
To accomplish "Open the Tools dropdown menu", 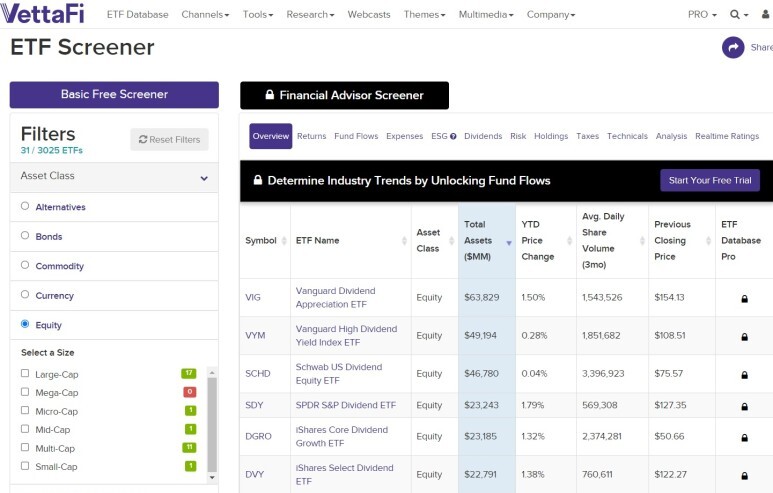I will click(x=257, y=15).
